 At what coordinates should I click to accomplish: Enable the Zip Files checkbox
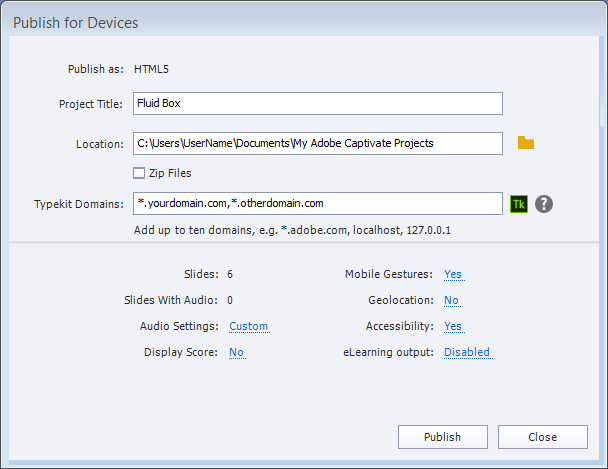[139, 173]
